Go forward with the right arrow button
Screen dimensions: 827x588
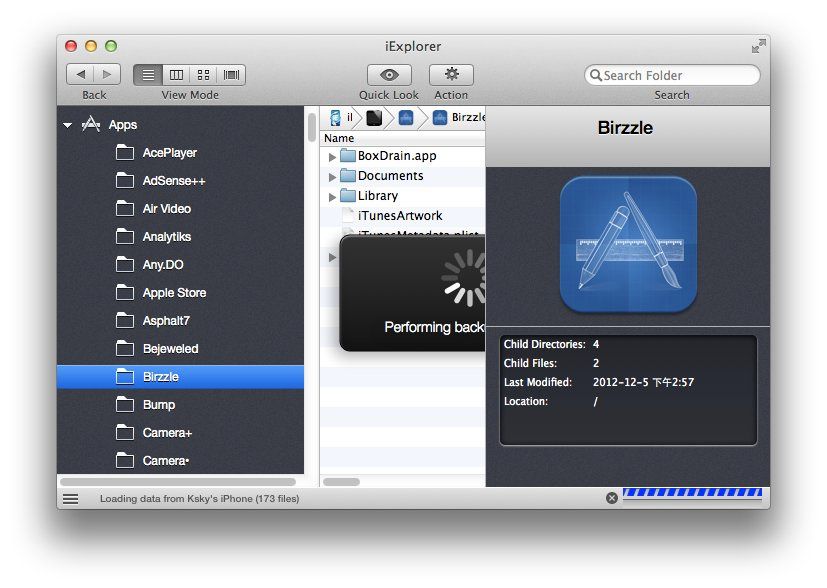[107, 74]
